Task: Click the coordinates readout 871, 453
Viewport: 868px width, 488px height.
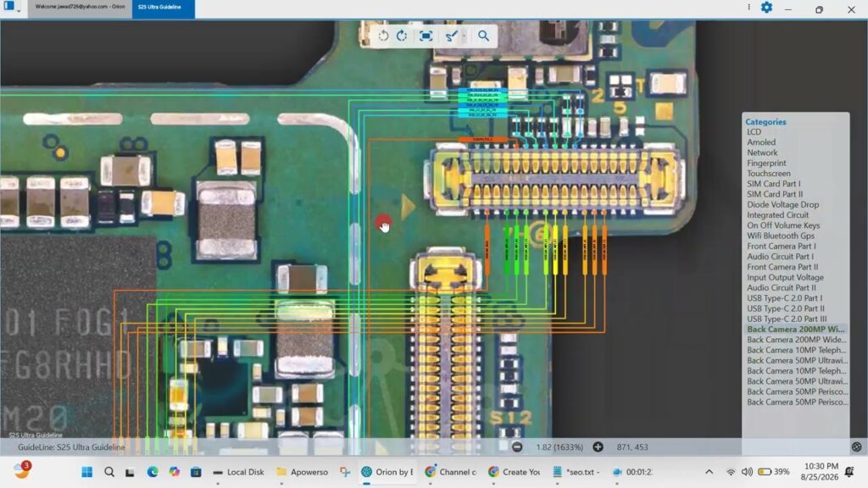Action: (632, 447)
